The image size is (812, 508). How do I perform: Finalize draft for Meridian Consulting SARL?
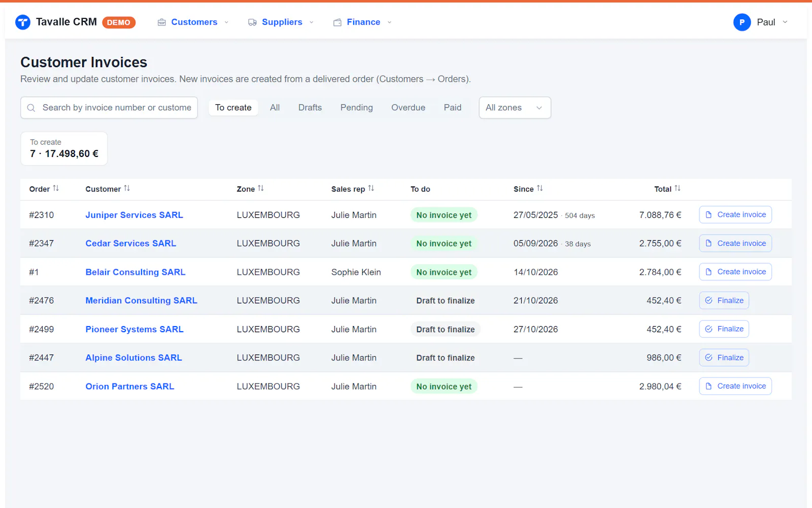point(724,301)
